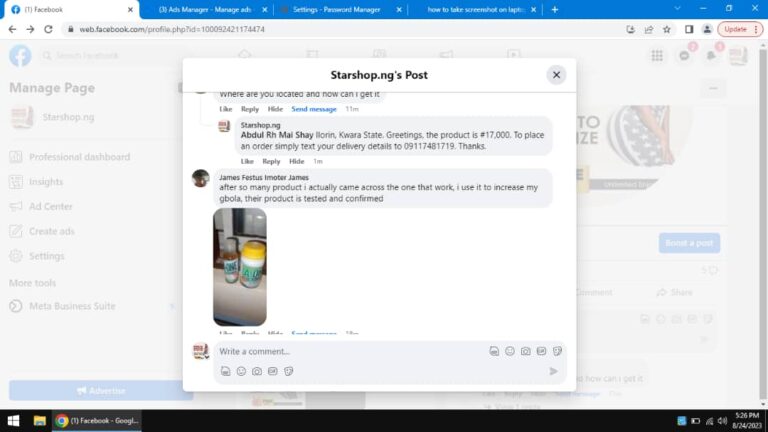Viewport: 768px width, 432px height.
Task: Open Facebook apps grid menu
Action: [x=657, y=55]
